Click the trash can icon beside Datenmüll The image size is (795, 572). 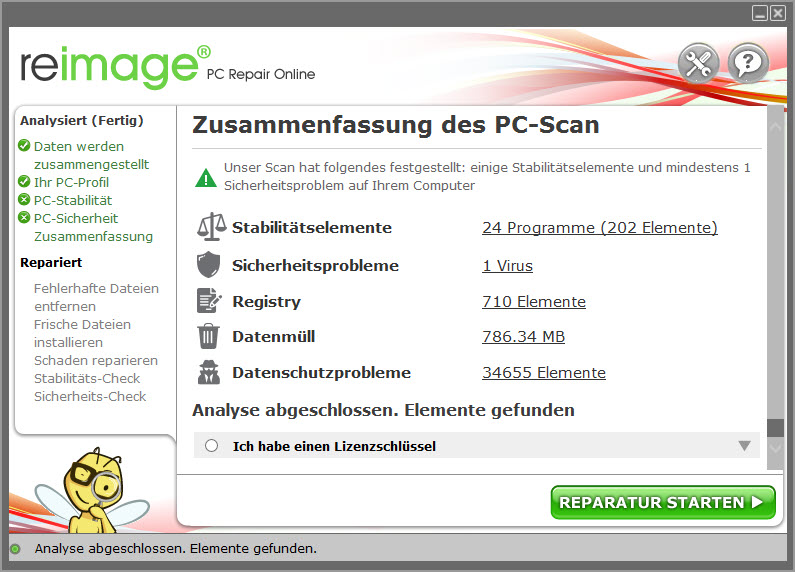pos(208,336)
